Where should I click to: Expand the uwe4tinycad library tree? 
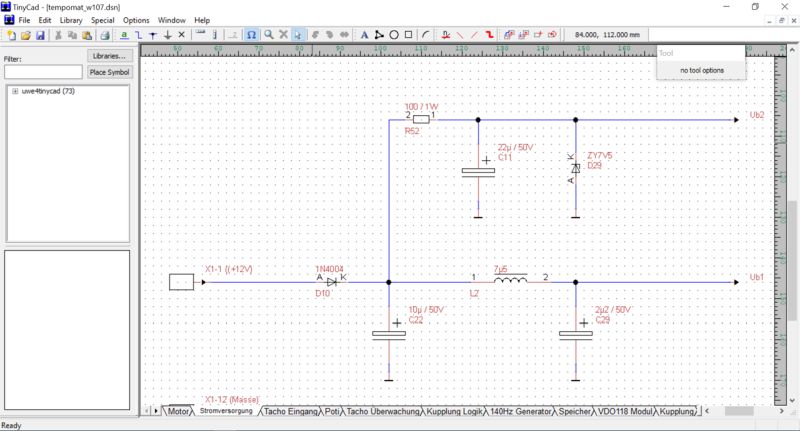[x=15, y=91]
